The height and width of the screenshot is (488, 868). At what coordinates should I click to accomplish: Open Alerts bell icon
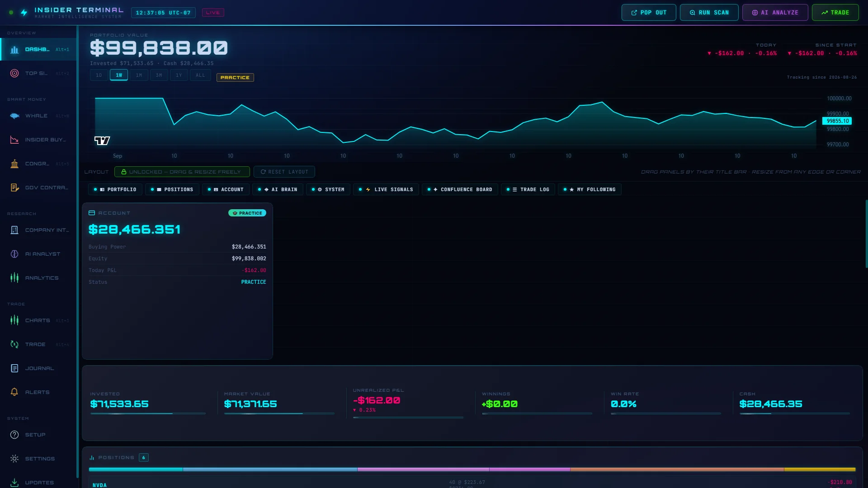click(x=14, y=392)
